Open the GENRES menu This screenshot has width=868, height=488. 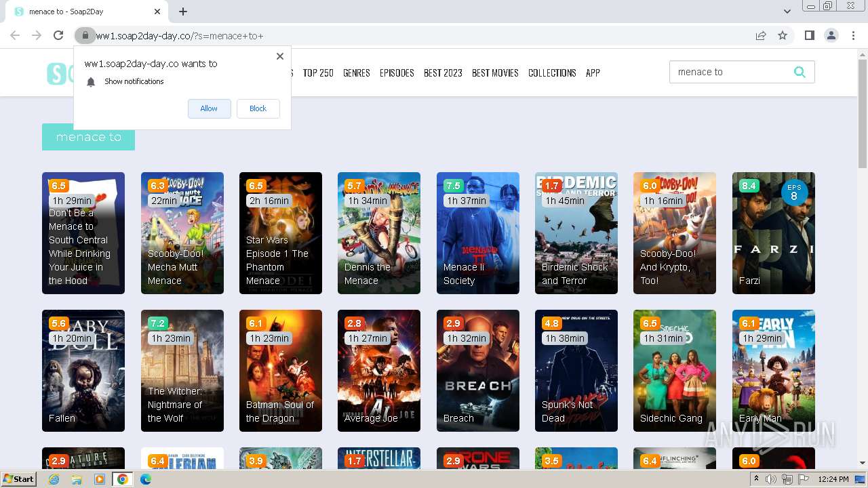click(357, 73)
